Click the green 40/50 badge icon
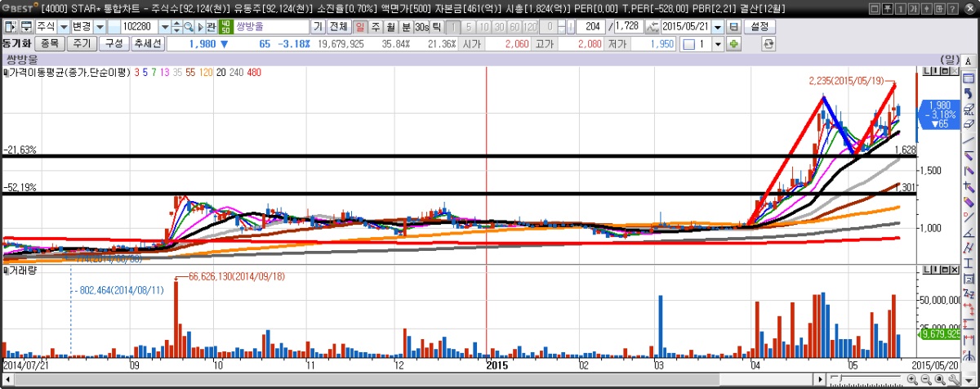Screen dimensions: 980x389 [225, 27]
